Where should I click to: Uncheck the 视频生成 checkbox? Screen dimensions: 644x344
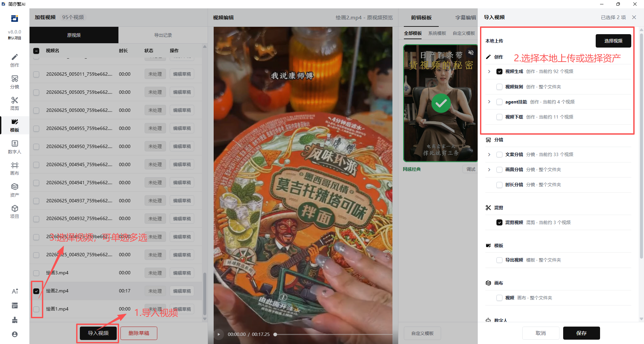point(499,72)
